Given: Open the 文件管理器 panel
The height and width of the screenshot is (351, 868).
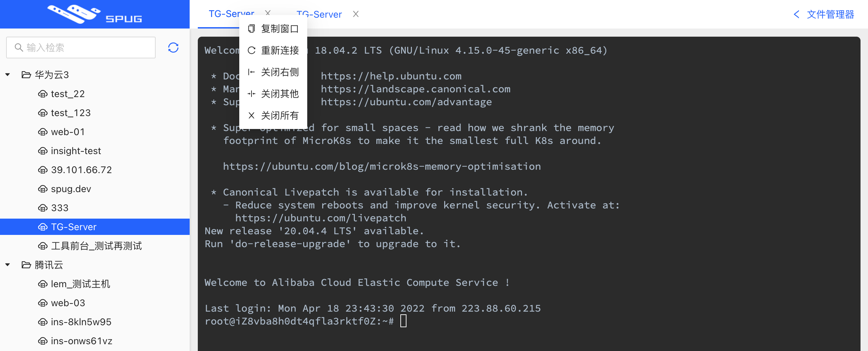Looking at the screenshot, I should 832,14.
